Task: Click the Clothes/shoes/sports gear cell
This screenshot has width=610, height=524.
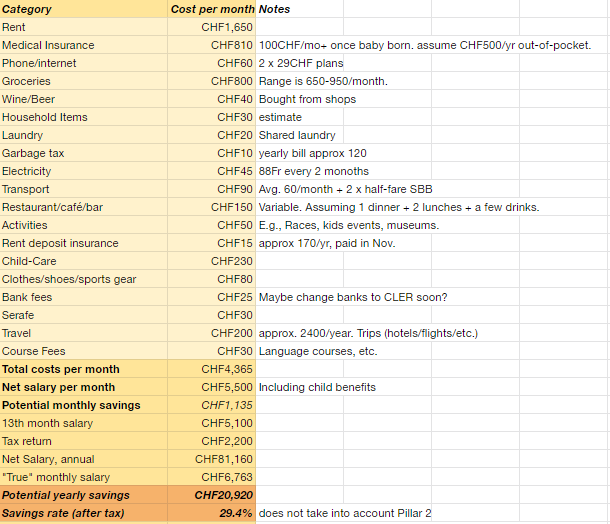Action: click(x=84, y=279)
